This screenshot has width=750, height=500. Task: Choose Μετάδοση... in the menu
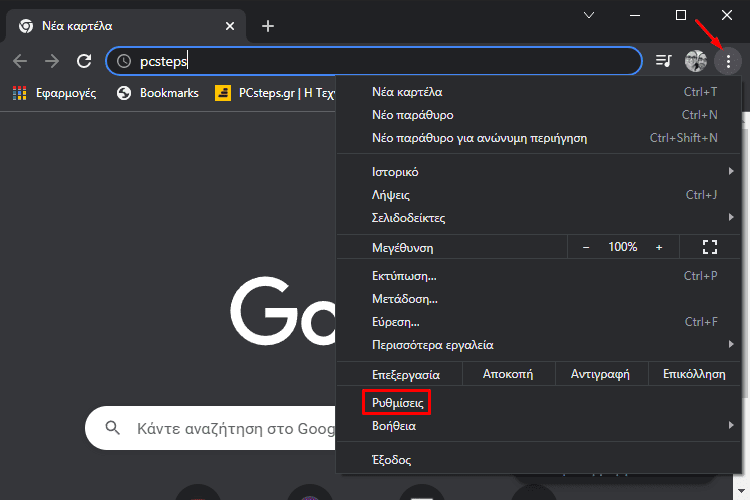coord(539,299)
